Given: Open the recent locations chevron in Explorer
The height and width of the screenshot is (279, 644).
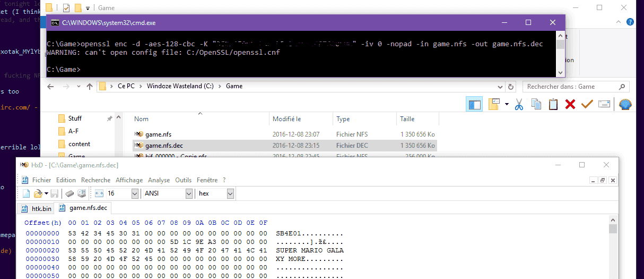Looking at the screenshot, I should click(77, 87).
